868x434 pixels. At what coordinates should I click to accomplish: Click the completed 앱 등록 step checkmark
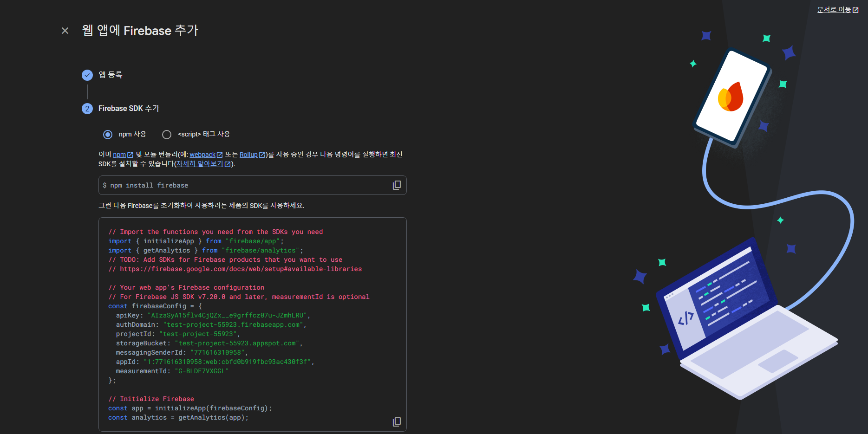pyautogui.click(x=87, y=75)
